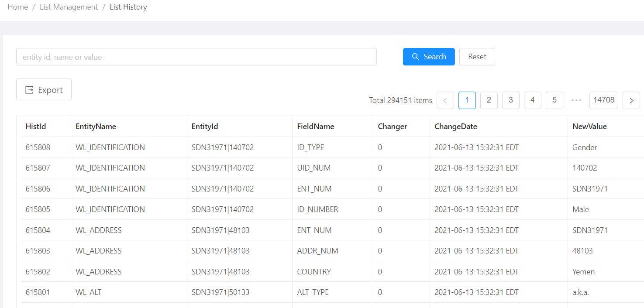The image size is (644, 308).
Task: Click the a.k.a. new value cell
Action: click(606, 292)
